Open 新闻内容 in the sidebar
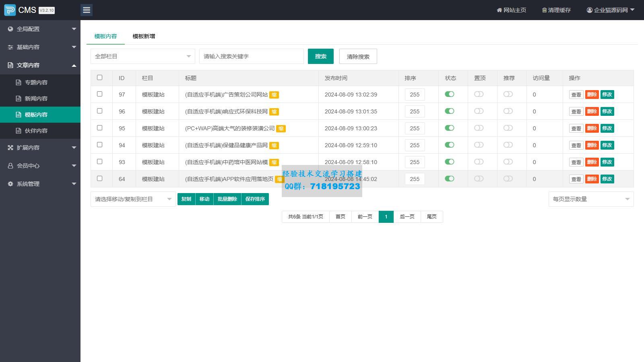This screenshot has width=644, height=362. pos(40,99)
